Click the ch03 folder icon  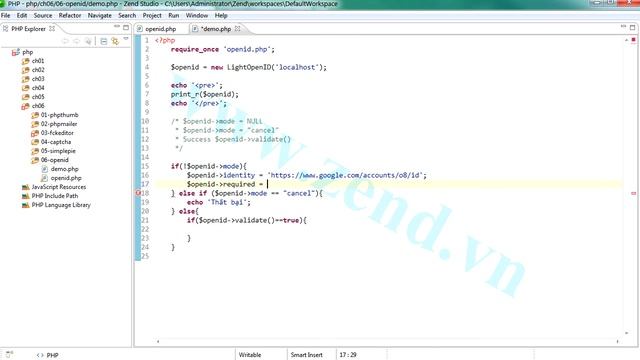coord(25,79)
